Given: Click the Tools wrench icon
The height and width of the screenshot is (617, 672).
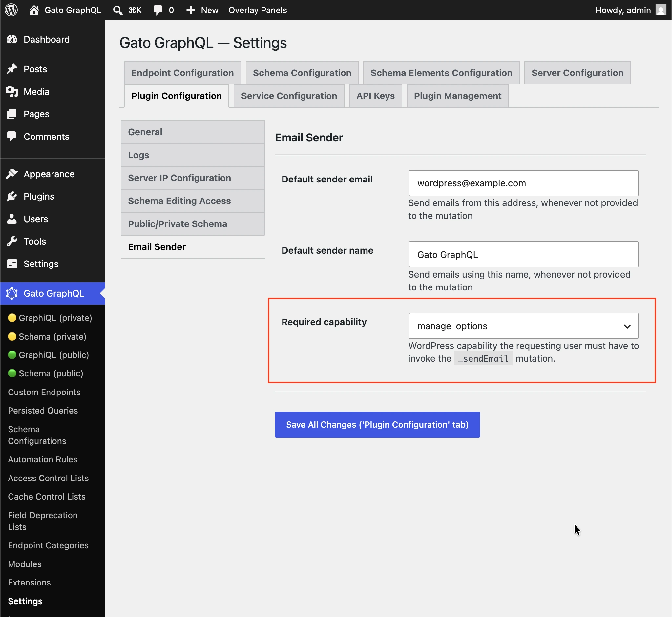Looking at the screenshot, I should (x=12, y=241).
